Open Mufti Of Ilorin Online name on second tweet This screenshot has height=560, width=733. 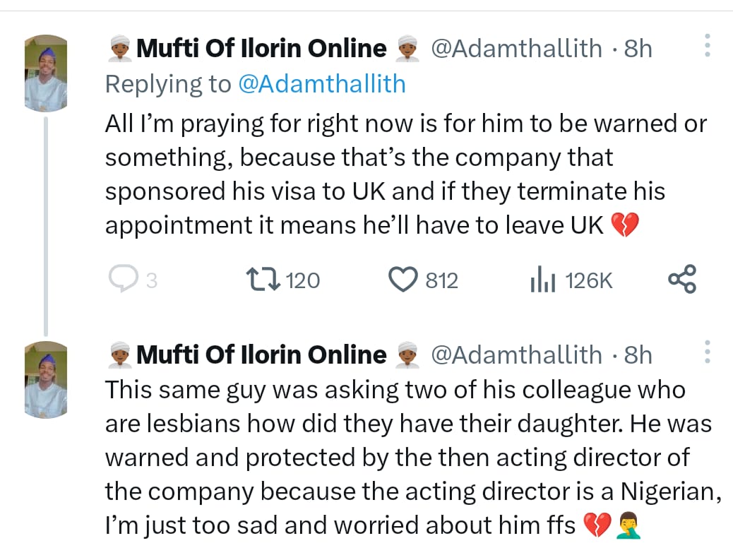[261, 355]
